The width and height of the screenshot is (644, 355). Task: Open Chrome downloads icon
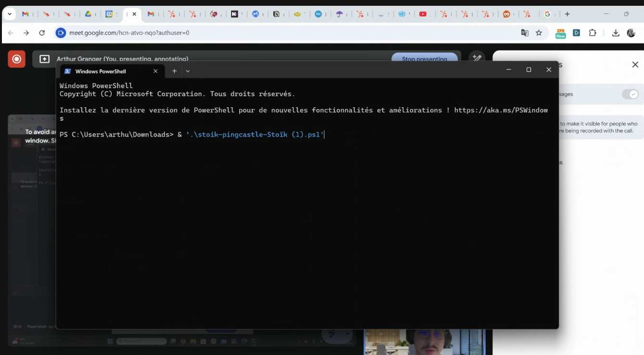(616, 33)
